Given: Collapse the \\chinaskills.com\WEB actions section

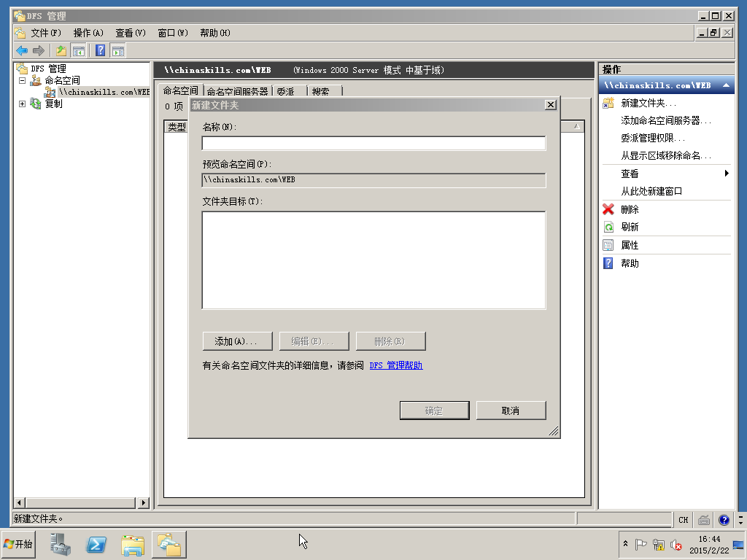Looking at the screenshot, I should 726,85.
